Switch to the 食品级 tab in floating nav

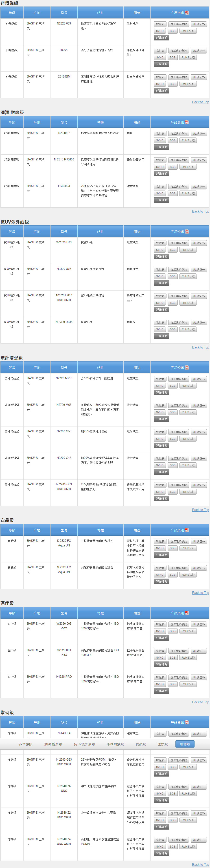point(141,744)
